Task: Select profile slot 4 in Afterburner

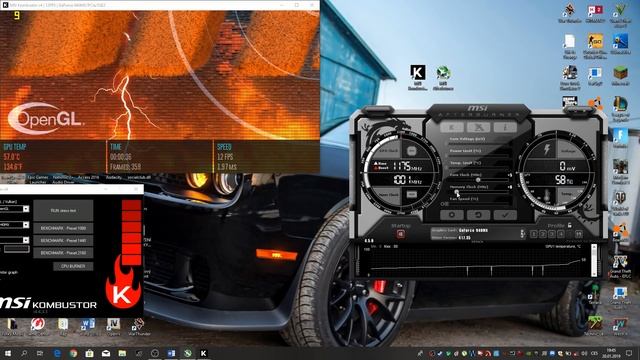Action: 560,234
